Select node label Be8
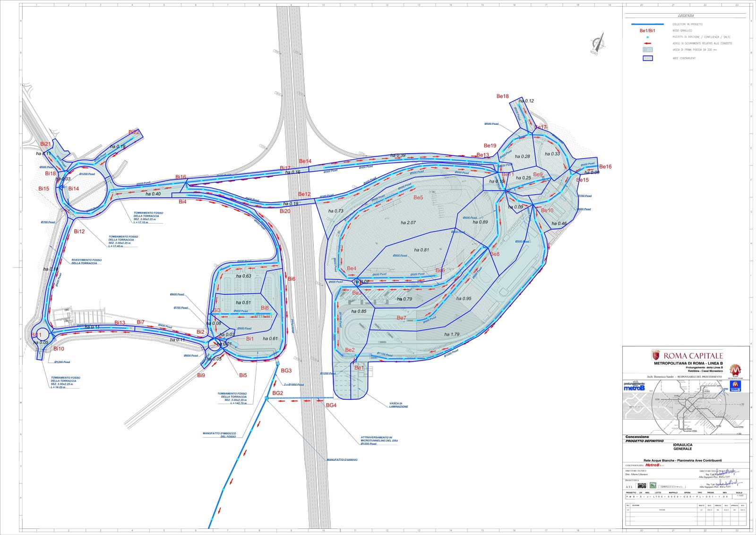Viewport: 756px width, 535px height. 495,254
